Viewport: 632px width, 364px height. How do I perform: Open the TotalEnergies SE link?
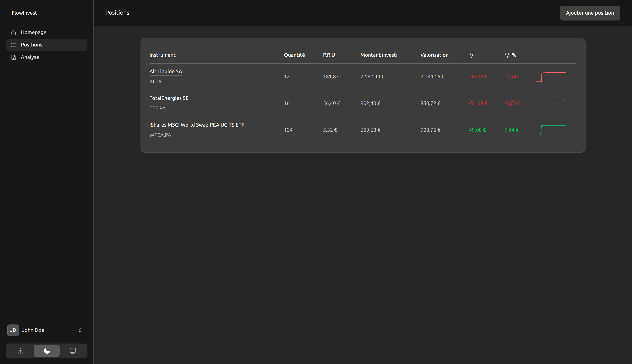(169, 98)
